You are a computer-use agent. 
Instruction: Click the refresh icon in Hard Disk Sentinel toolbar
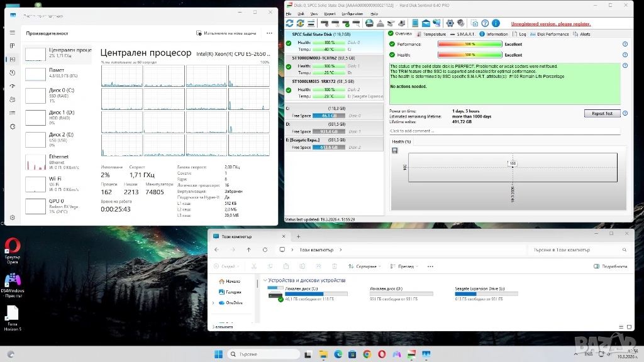pos(289,23)
